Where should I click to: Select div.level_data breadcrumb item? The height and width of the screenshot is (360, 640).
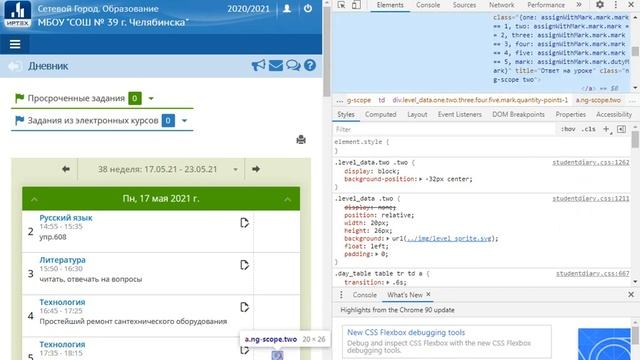click(480, 100)
